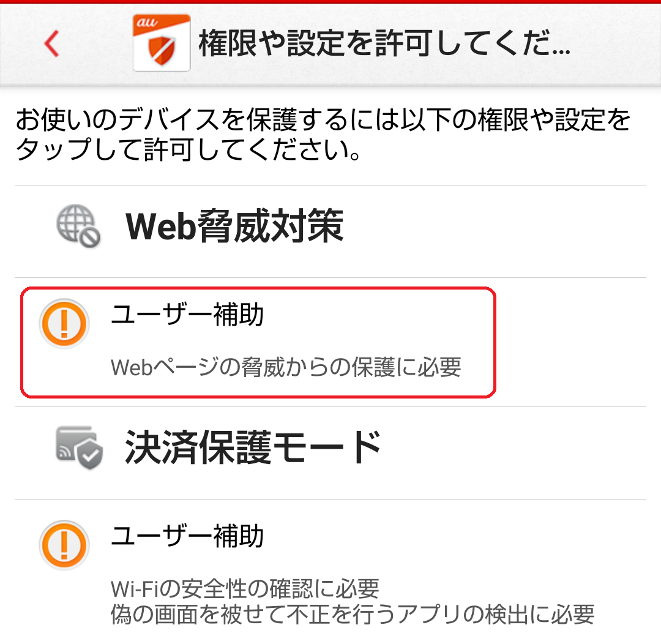This screenshot has height=644, width=661.
Task: Tap orange warning icon under Web脅威対策
Action: click(64, 324)
